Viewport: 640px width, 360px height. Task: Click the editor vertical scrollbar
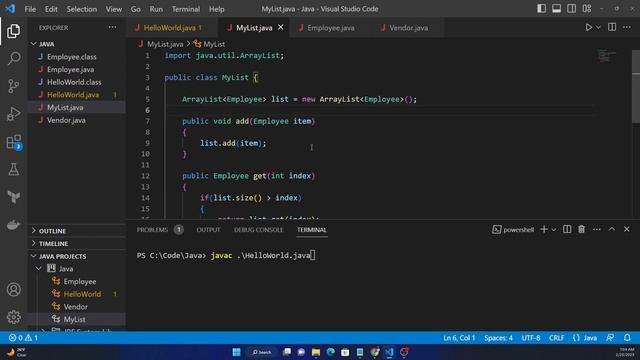[636, 86]
